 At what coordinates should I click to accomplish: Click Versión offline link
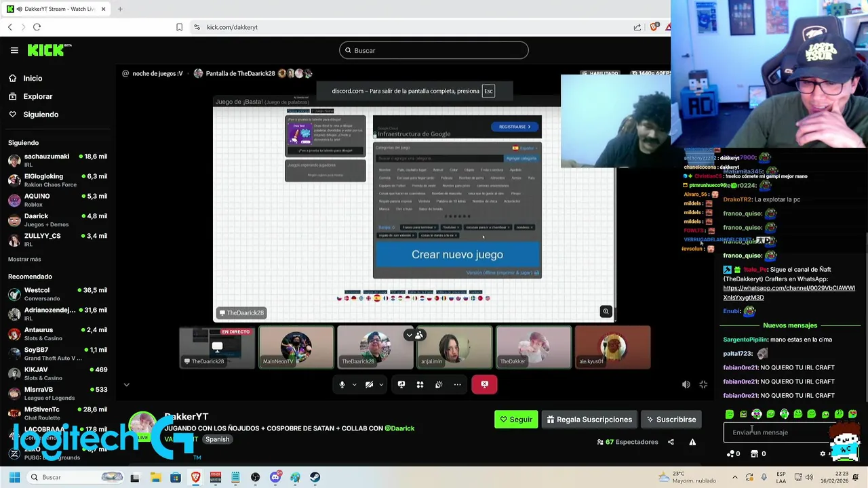click(502, 273)
